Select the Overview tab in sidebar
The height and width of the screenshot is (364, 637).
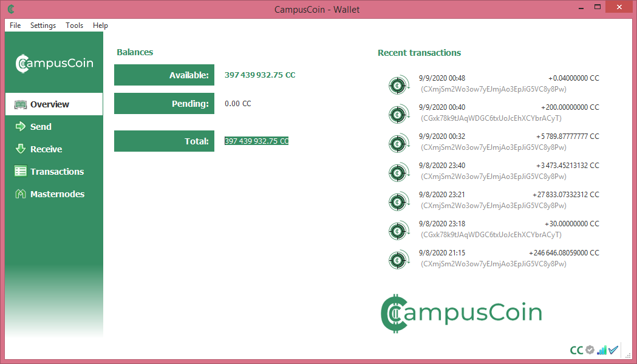pyautogui.click(x=54, y=104)
